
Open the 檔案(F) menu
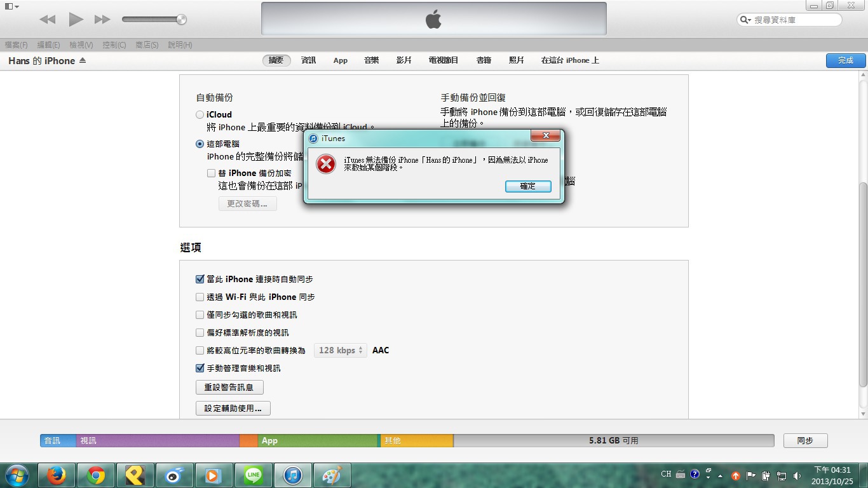click(x=17, y=45)
